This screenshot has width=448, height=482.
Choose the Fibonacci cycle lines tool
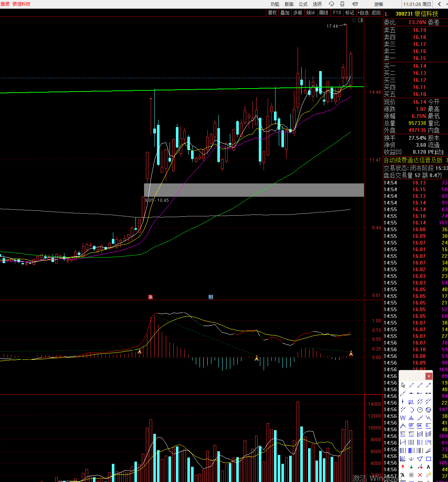420,442
